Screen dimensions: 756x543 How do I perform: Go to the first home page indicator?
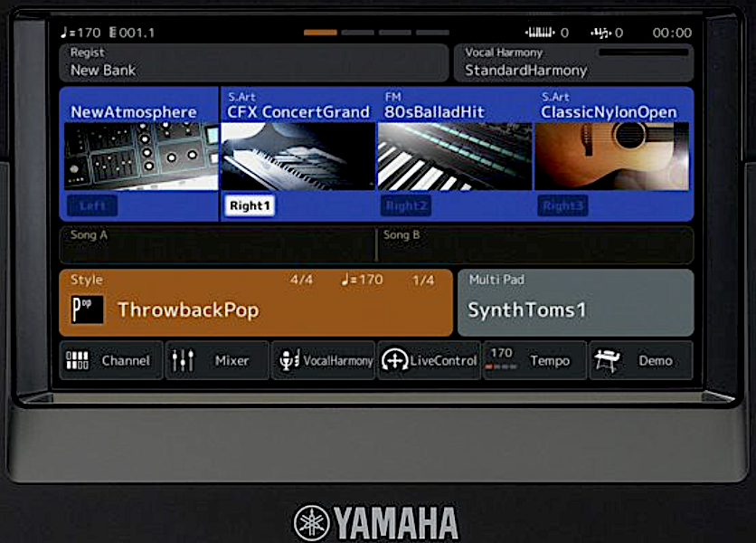click(x=320, y=33)
